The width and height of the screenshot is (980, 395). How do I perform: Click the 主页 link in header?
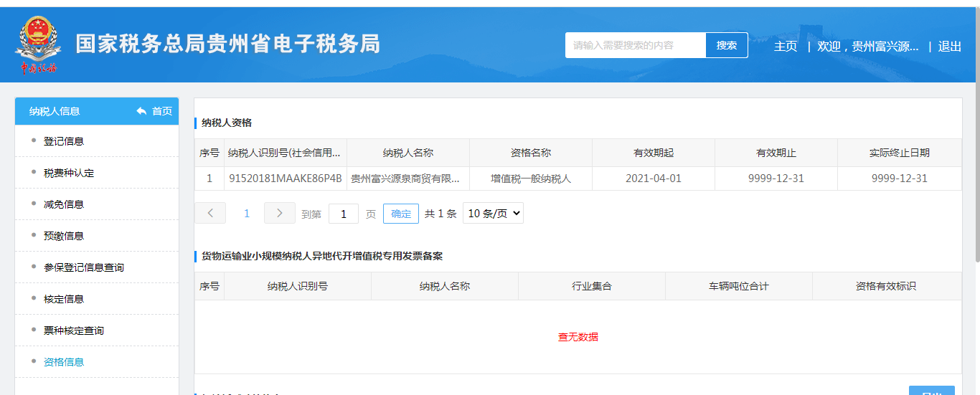tap(786, 46)
